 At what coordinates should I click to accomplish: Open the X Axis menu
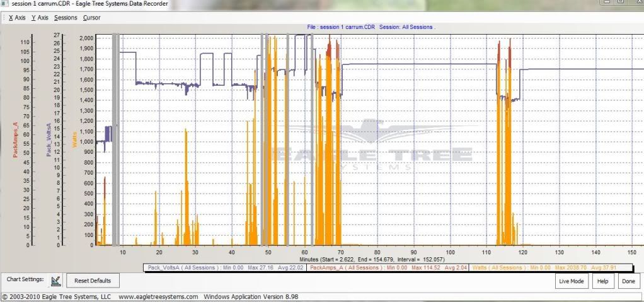[17, 18]
